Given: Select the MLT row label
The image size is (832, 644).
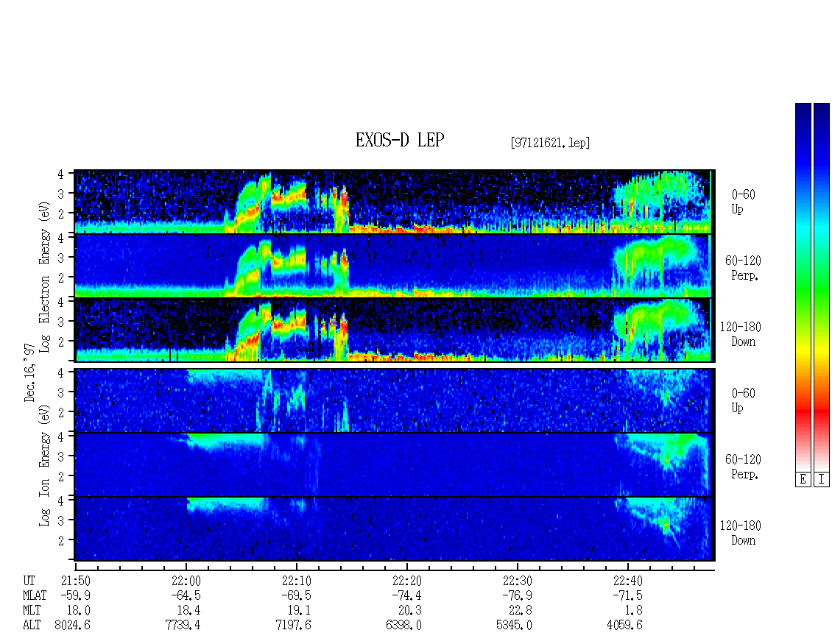Looking at the screenshot, I should pyautogui.click(x=32, y=610).
